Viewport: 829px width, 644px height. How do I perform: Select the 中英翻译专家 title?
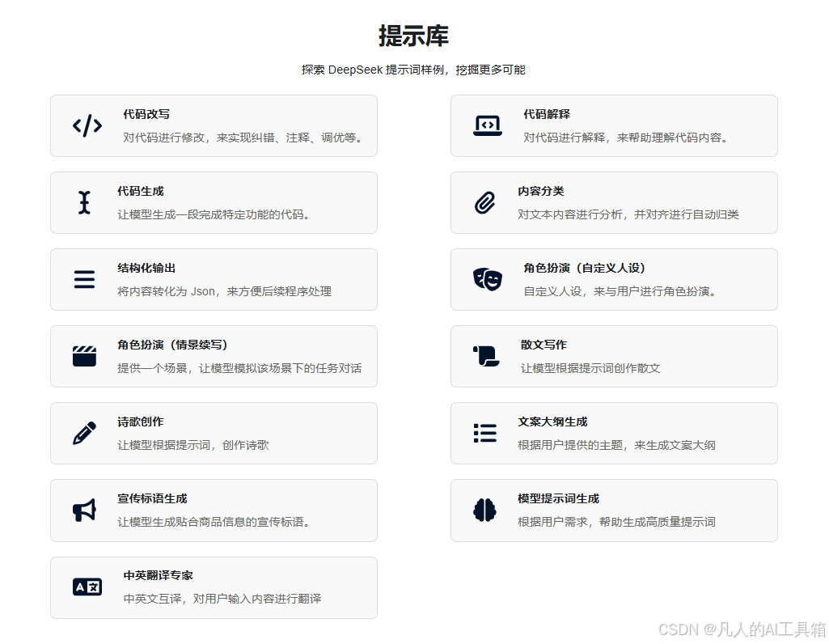[x=158, y=575]
